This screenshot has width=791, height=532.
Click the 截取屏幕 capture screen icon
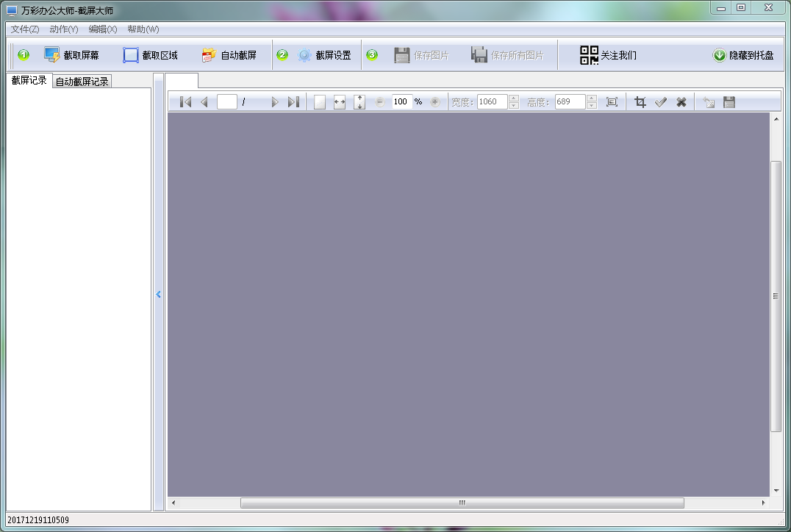coord(52,55)
